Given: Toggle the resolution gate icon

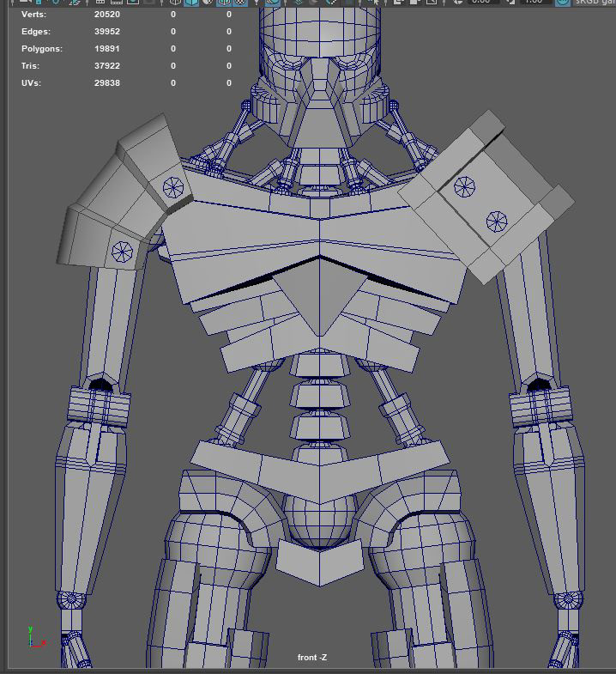Looking at the screenshot, I should click(x=133, y=2).
